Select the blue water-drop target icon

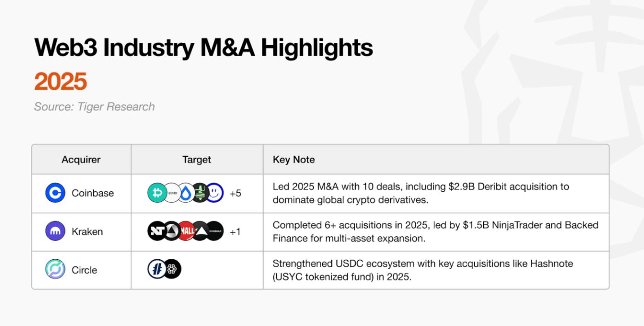(186, 193)
